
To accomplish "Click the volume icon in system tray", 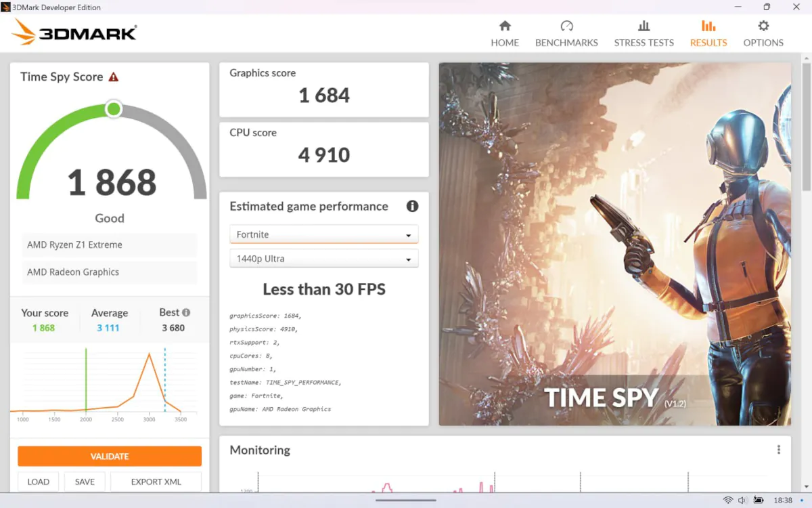I will coord(743,501).
